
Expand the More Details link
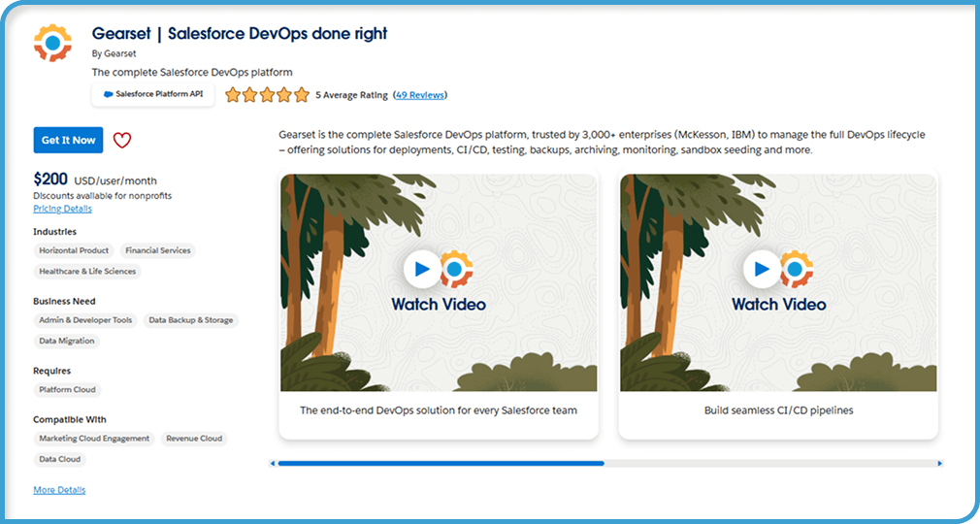(59, 490)
